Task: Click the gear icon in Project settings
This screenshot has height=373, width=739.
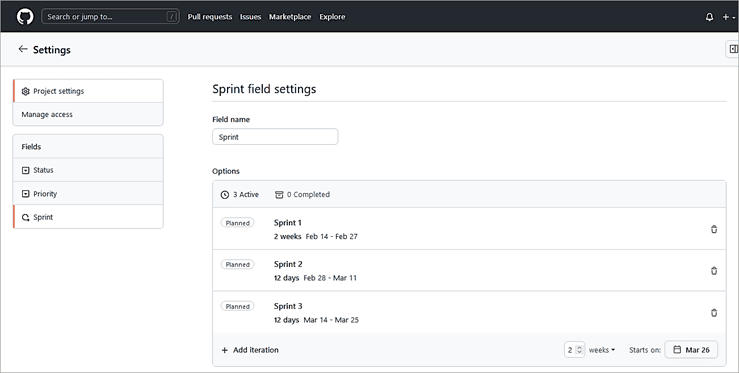Action: point(25,91)
